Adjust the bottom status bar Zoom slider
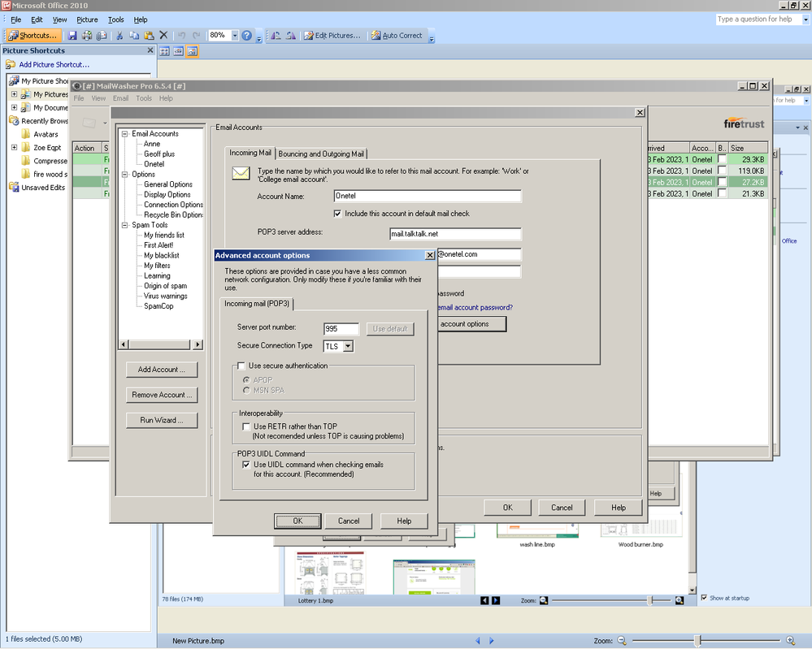 pyautogui.click(x=697, y=641)
